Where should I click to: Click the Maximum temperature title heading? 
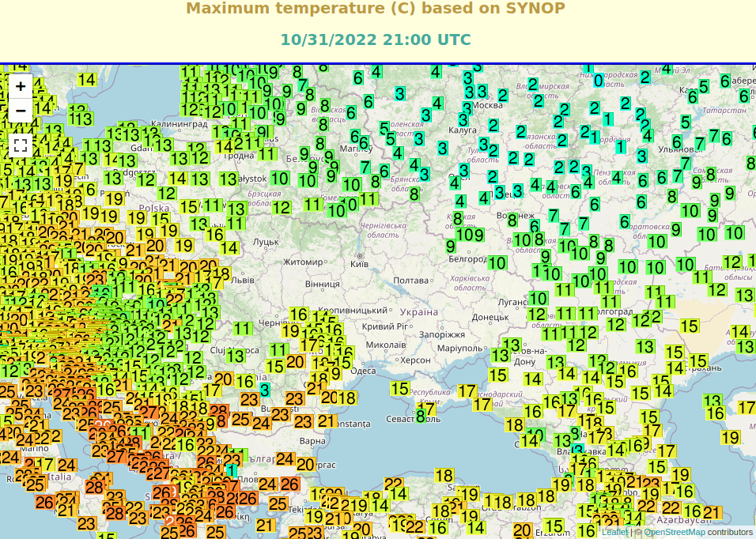coord(376,9)
